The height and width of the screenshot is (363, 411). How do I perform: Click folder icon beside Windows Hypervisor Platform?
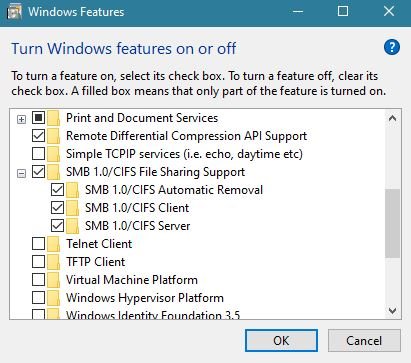coord(53,298)
